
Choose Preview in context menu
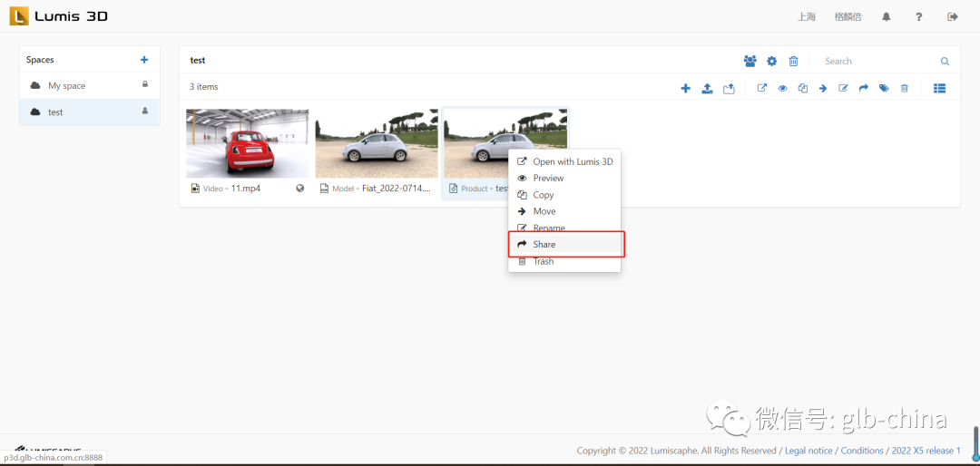pyautogui.click(x=564, y=178)
